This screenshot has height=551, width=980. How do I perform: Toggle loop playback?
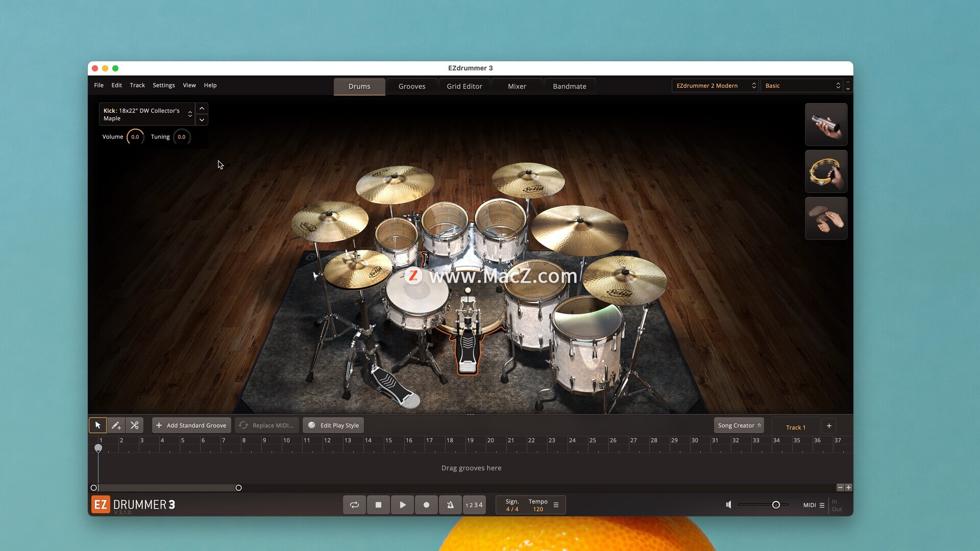[354, 505]
